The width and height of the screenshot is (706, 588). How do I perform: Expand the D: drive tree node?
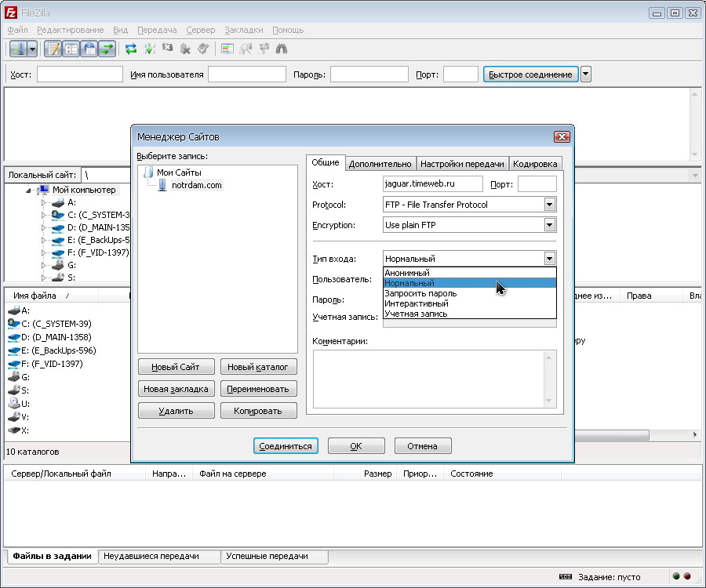click(x=44, y=227)
